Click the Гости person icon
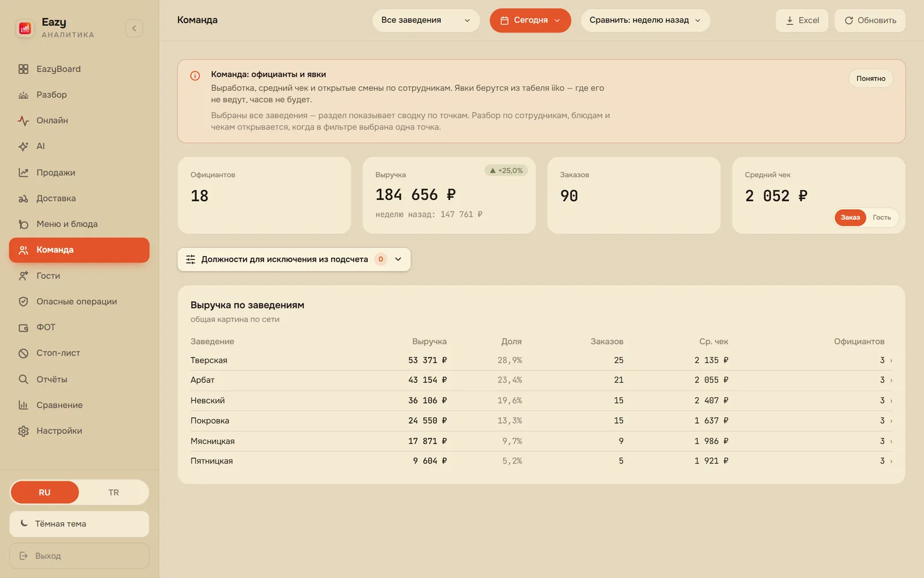The image size is (924, 578). [x=23, y=276]
